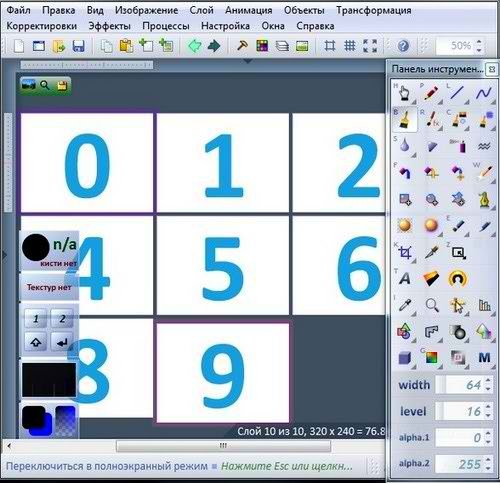Toggle the grid overlay icon
The image size is (500, 483).
[350, 46]
